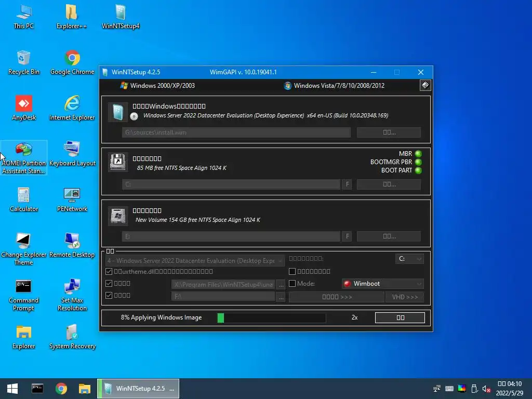Open the System Recovery desktop icon
This screenshot has width=532, height=399.
click(x=72, y=337)
